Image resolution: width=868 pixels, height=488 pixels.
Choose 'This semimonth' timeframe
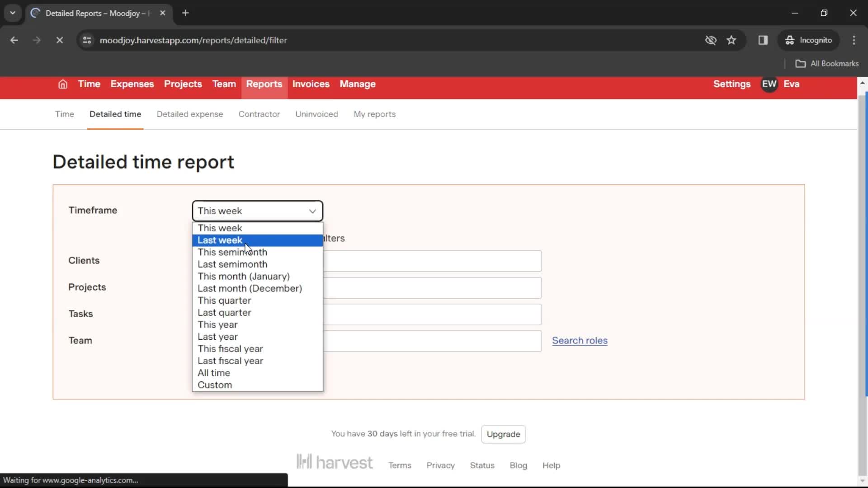tap(257, 252)
